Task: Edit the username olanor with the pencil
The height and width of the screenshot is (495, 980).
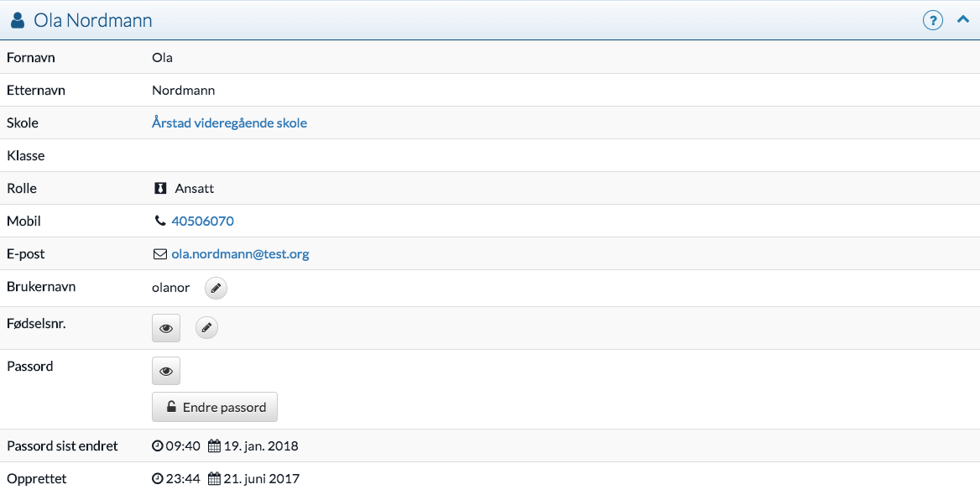Action: [216, 289]
